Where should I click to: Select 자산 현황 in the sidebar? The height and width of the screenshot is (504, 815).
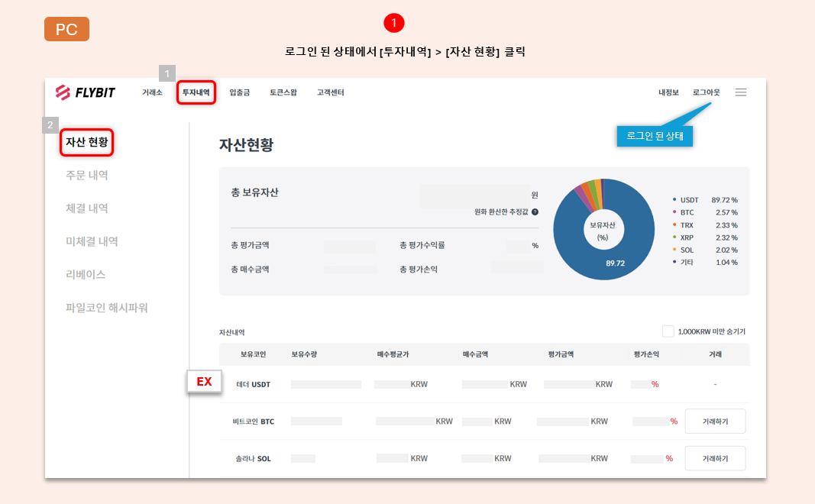pos(86,142)
